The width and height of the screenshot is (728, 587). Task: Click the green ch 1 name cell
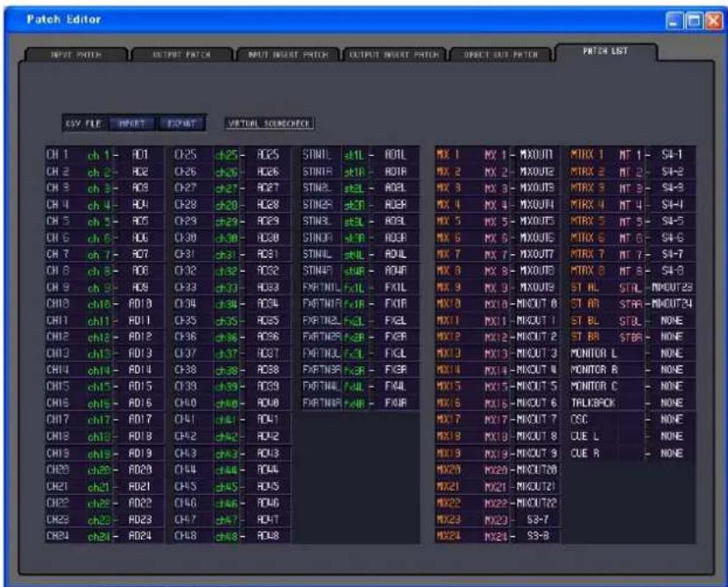tap(99, 155)
